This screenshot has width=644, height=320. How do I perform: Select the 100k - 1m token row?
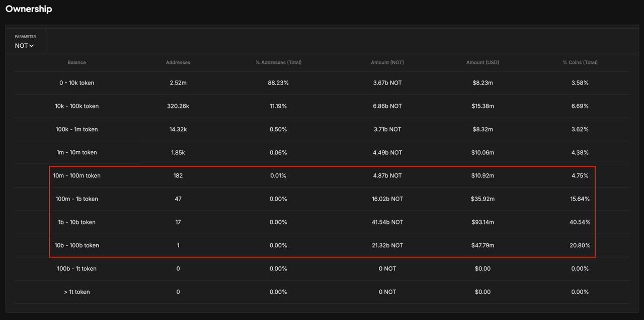tap(77, 129)
